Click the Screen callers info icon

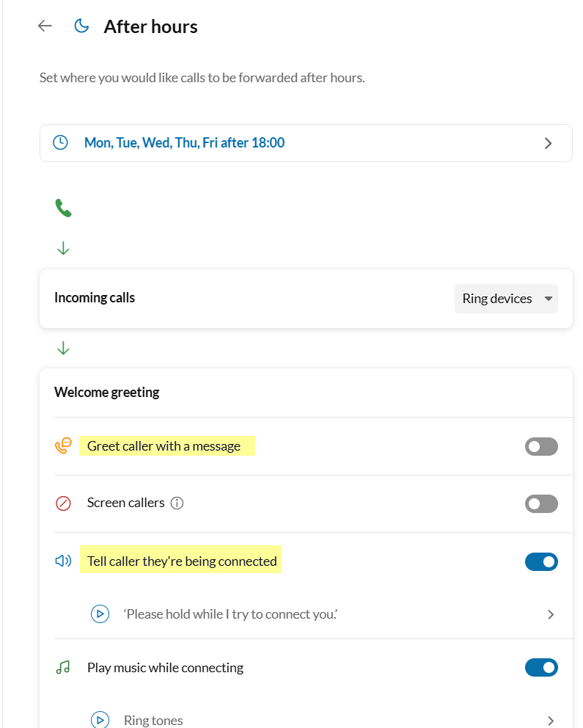point(177,503)
